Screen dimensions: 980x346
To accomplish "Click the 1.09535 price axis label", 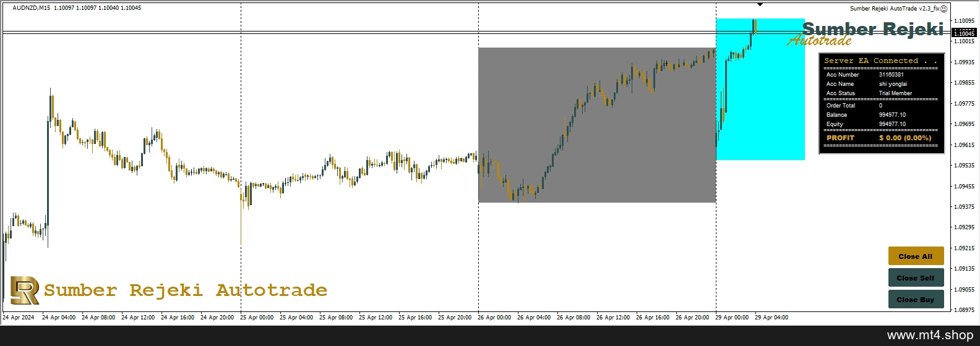I will tap(965, 166).
